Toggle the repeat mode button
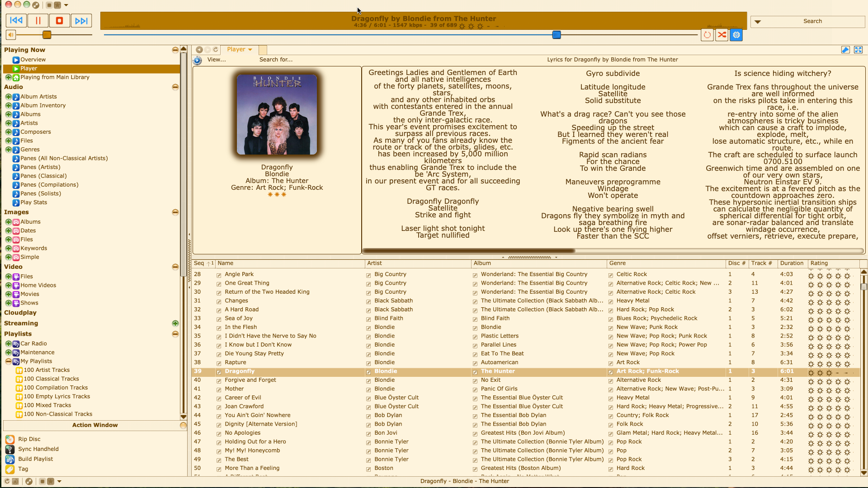 click(x=707, y=35)
